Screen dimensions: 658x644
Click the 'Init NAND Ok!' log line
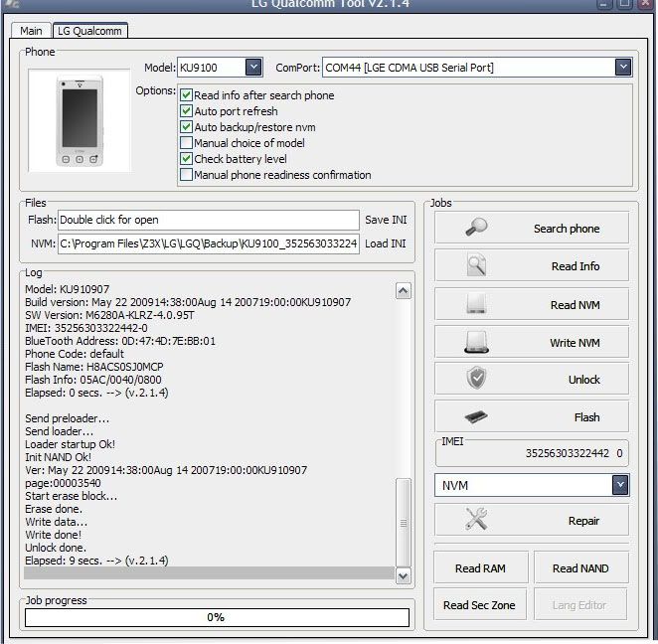coord(58,457)
